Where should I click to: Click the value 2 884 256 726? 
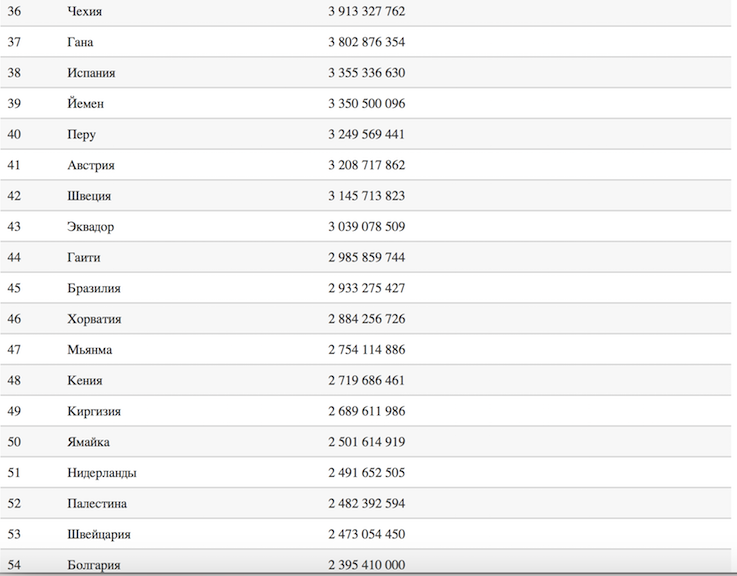365,319
